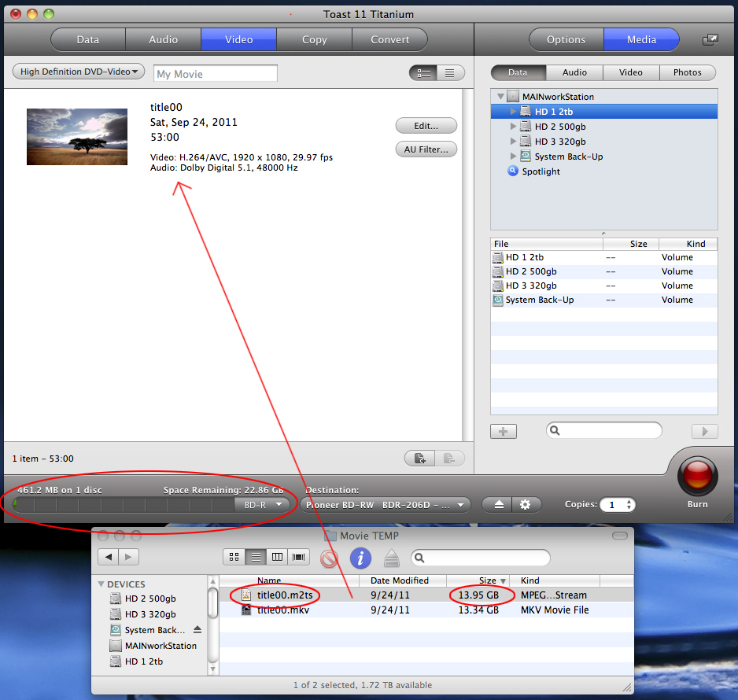Image resolution: width=738 pixels, height=700 pixels.
Task: Sort Finder list by Date Modified
Action: [x=402, y=580]
